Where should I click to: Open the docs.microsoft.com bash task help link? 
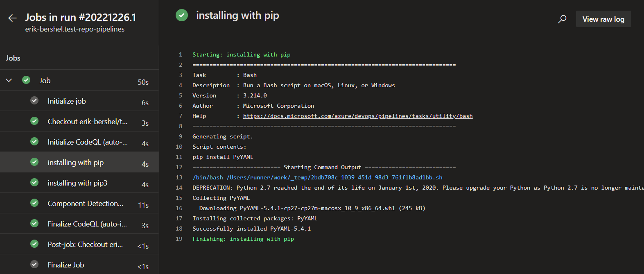point(358,116)
